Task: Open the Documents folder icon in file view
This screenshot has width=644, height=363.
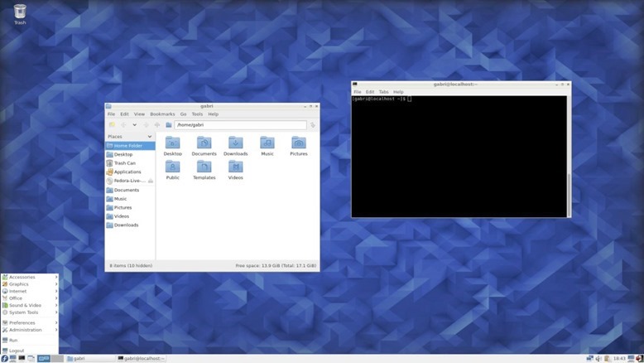Action: [x=204, y=146]
